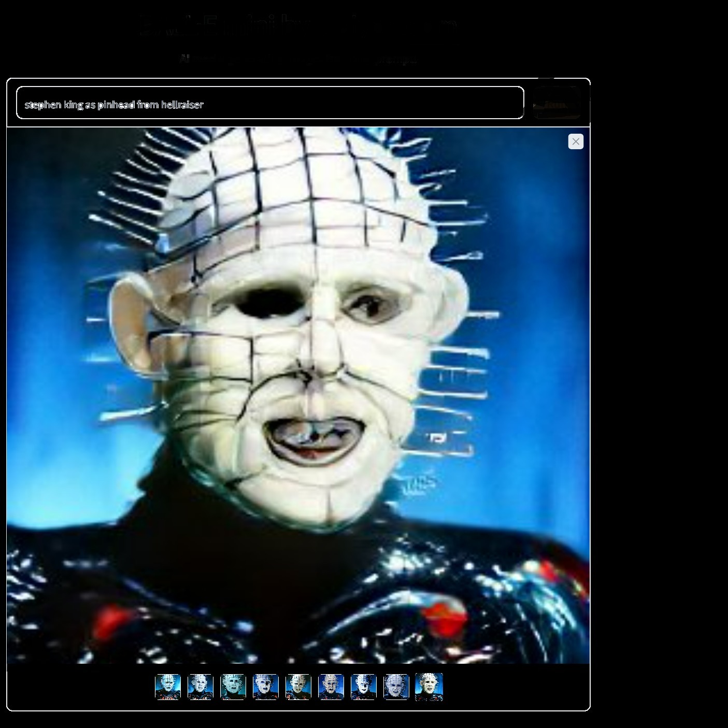Click the faded subtitle text under the title
728x728 pixels.
(x=298, y=60)
